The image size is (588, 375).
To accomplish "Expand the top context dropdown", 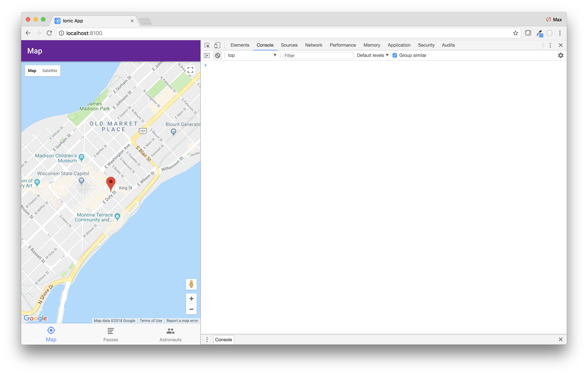I will coord(252,56).
